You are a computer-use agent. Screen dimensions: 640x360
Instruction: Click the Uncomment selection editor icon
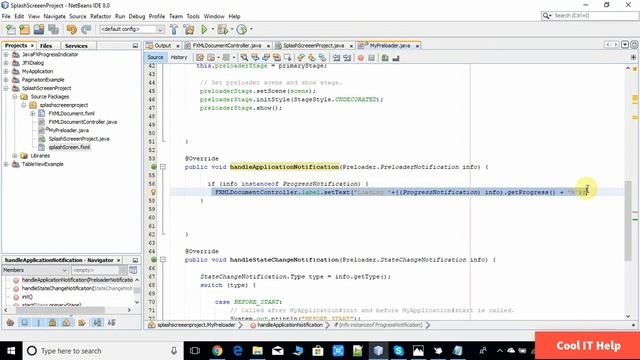point(396,58)
